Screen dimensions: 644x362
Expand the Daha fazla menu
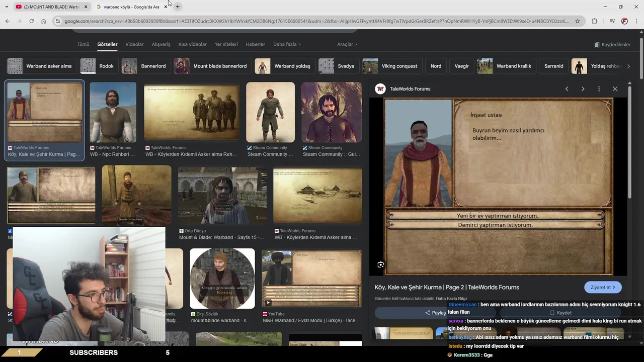tap(287, 44)
